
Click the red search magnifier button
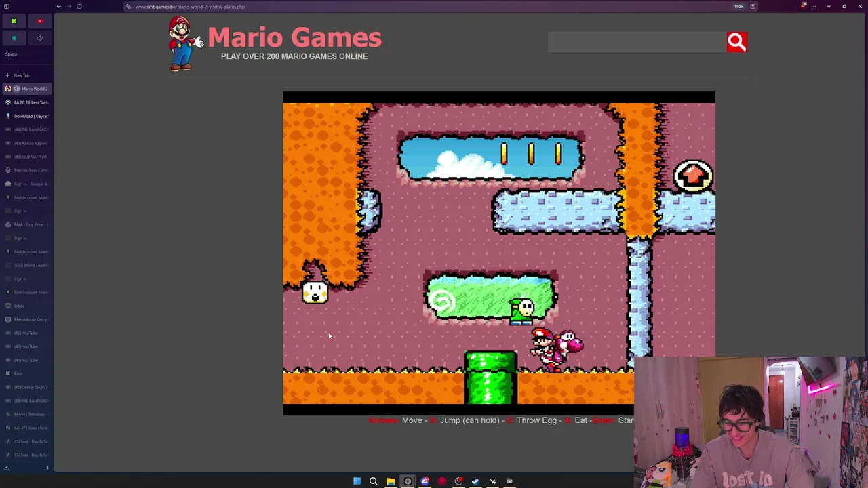[x=736, y=42]
